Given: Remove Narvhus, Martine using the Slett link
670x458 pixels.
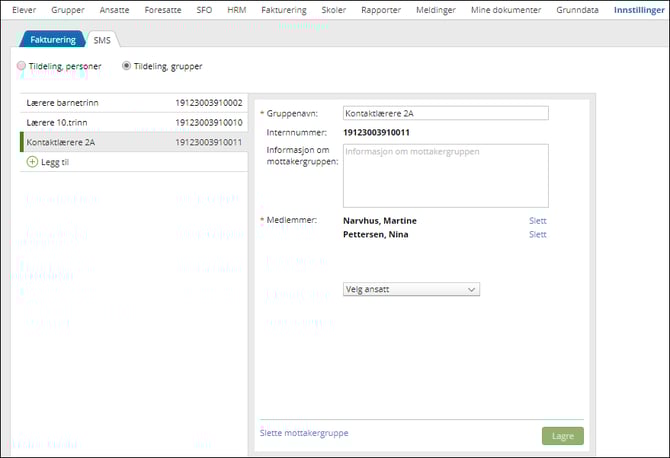Looking at the screenshot, I should coord(537,221).
